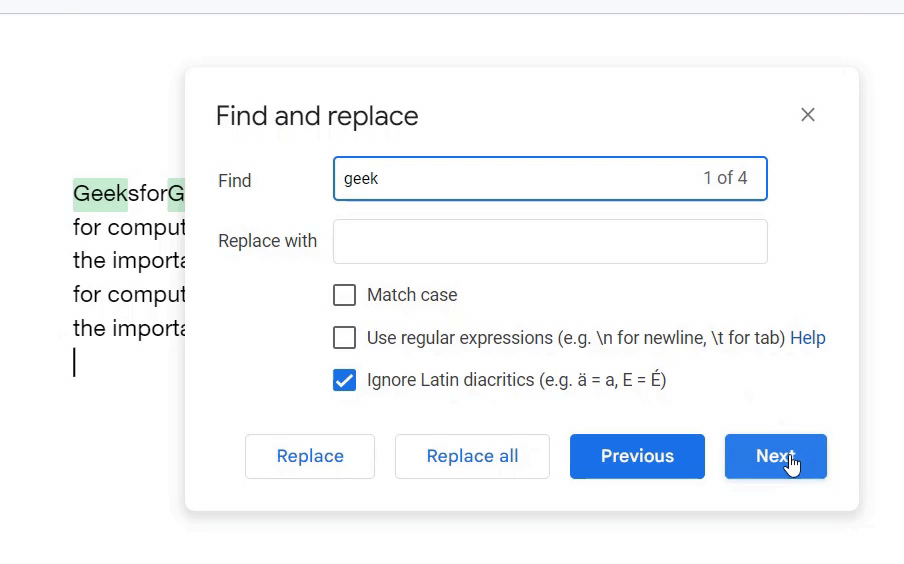The height and width of the screenshot is (564, 904).
Task: Turn on Use regular expressions checkbox
Action: (x=344, y=338)
